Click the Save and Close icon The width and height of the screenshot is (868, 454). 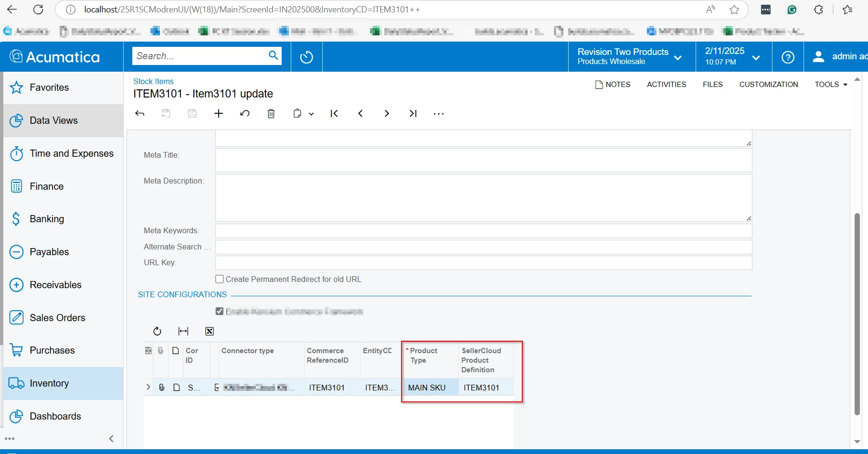point(166,113)
